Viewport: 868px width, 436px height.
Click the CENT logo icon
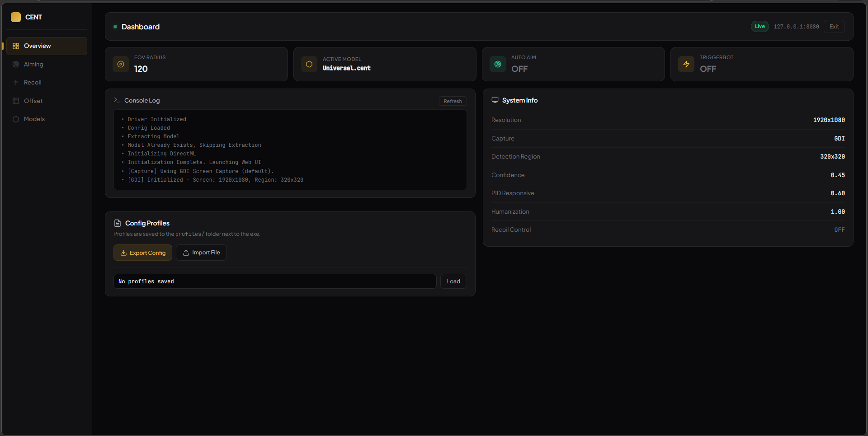16,17
